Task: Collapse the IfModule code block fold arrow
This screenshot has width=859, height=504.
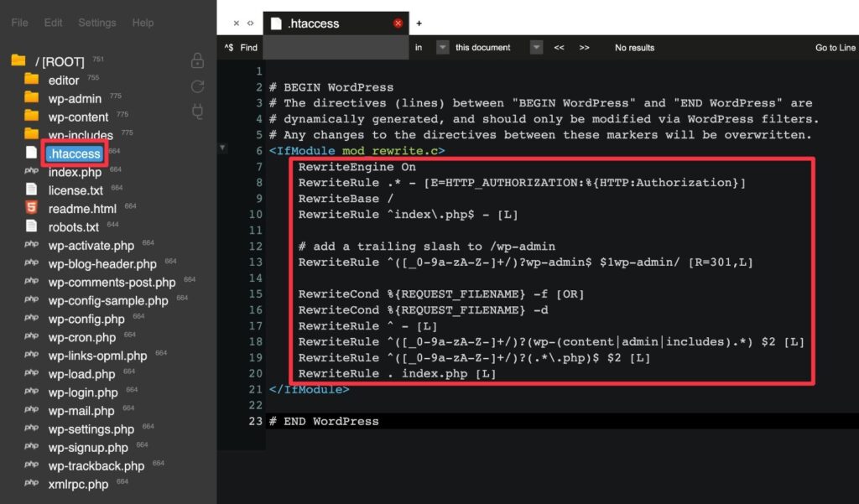Action: (x=222, y=148)
